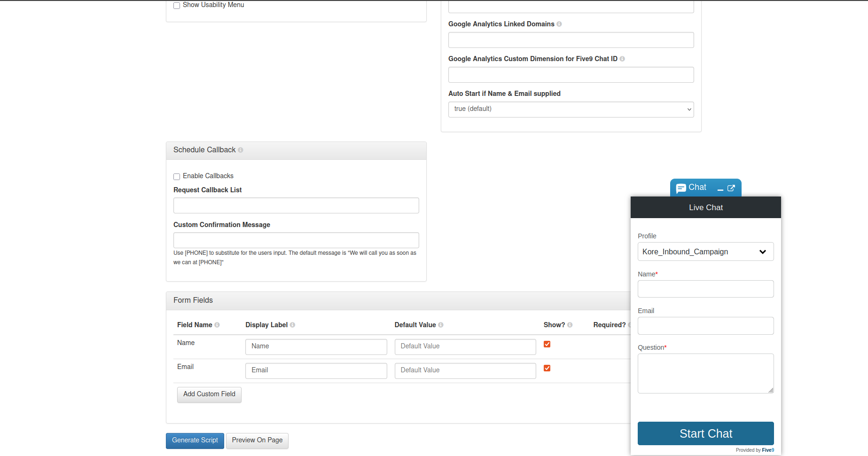Viewport: 868px width, 456px height.
Task: Pop out chat with external window icon
Action: click(x=731, y=188)
